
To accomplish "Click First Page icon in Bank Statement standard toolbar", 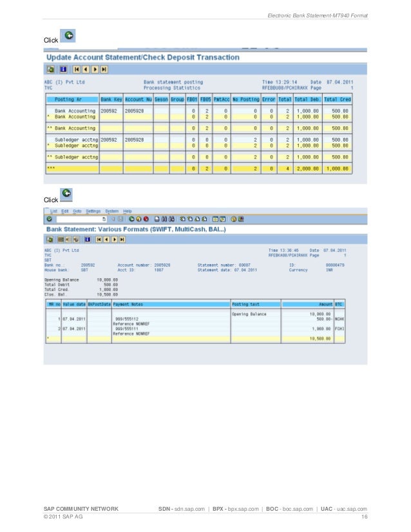I will 182,219.
